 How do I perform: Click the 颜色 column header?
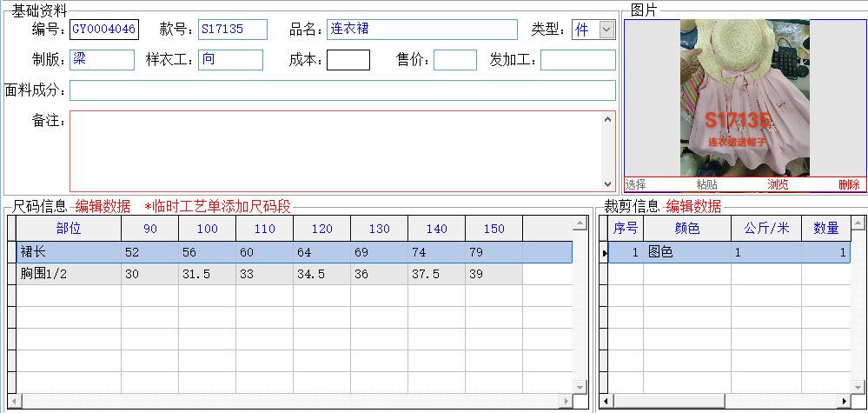point(687,229)
